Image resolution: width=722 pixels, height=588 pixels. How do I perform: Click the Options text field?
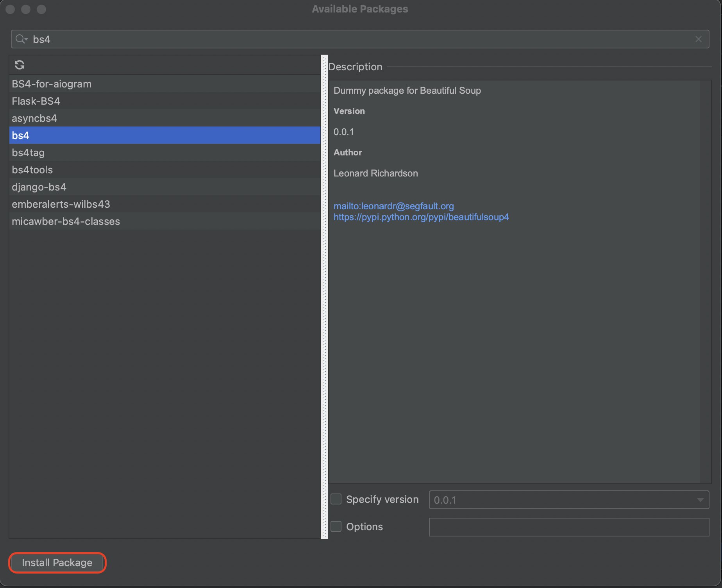(x=569, y=527)
